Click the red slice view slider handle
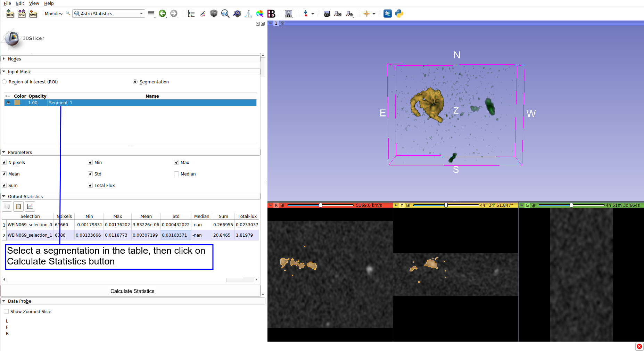 pyautogui.click(x=321, y=205)
